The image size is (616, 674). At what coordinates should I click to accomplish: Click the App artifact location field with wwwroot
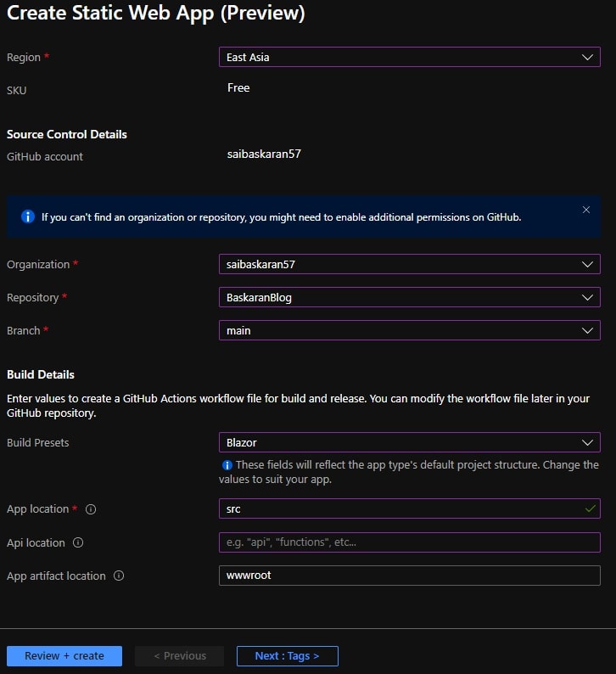click(x=409, y=576)
